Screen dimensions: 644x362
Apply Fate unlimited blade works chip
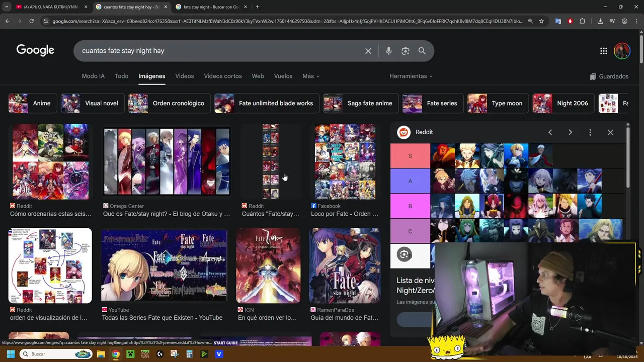click(267, 103)
